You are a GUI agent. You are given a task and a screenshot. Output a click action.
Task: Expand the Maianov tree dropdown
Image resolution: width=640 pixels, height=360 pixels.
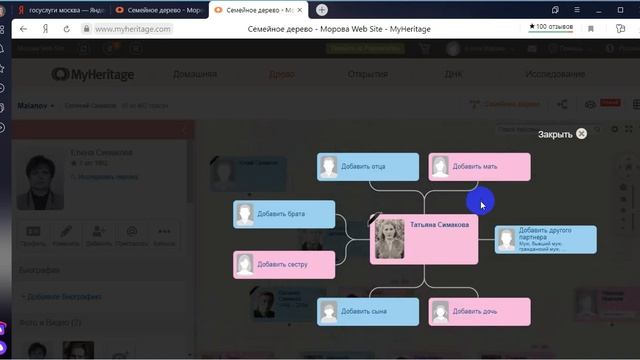36,106
